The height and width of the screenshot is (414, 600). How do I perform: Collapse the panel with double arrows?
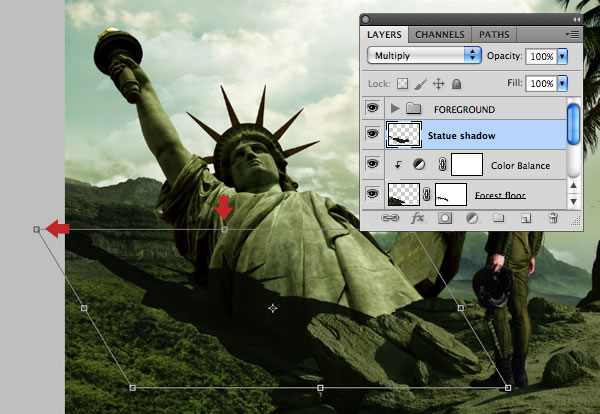(576, 20)
